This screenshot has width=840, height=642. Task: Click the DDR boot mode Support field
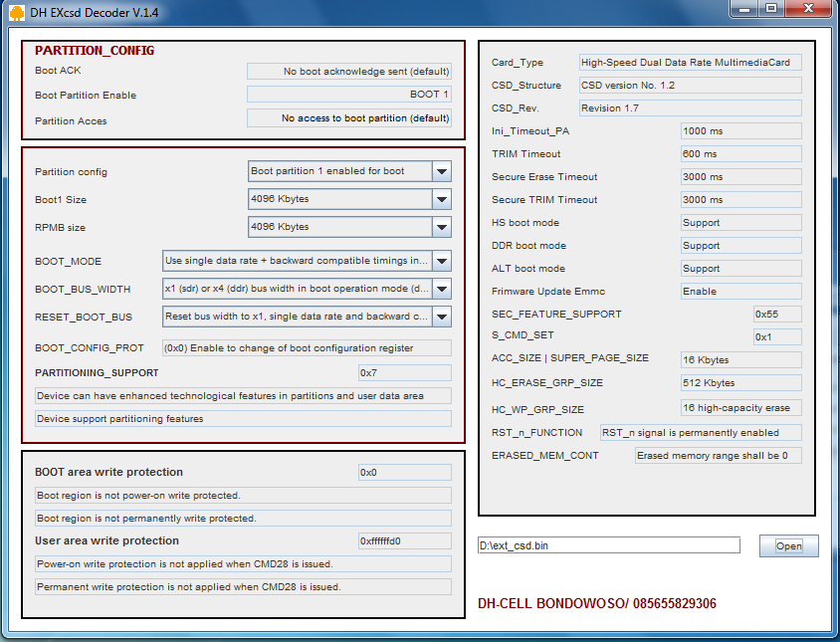pos(741,246)
